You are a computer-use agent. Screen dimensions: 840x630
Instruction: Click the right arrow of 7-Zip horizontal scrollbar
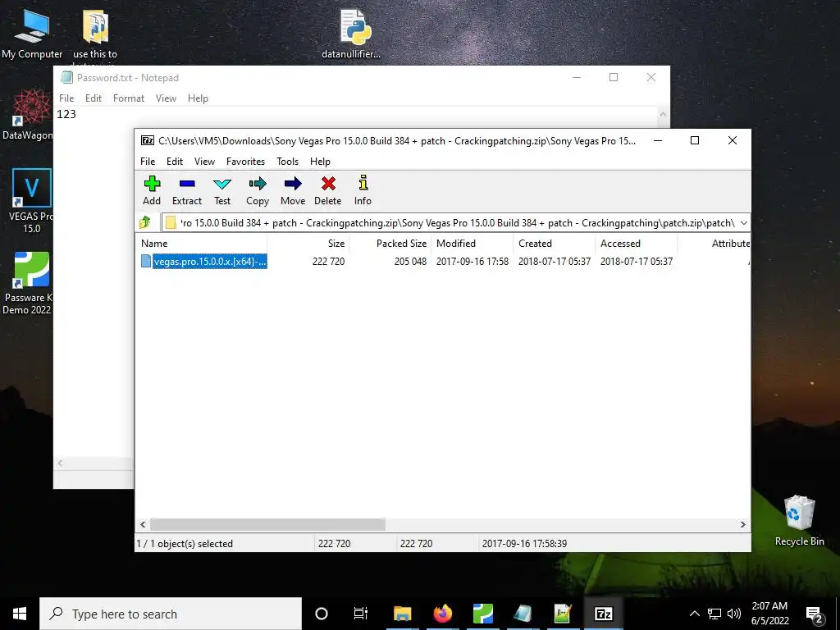(x=743, y=524)
